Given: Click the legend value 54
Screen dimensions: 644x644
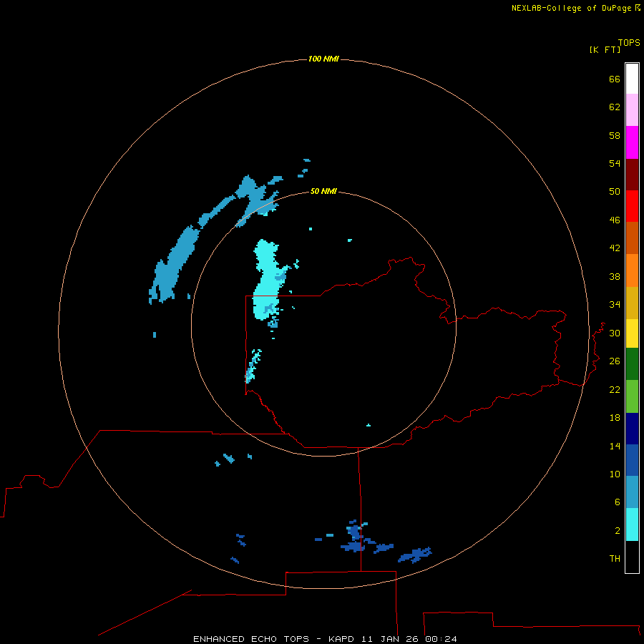Looking at the screenshot, I should click(615, 163).
